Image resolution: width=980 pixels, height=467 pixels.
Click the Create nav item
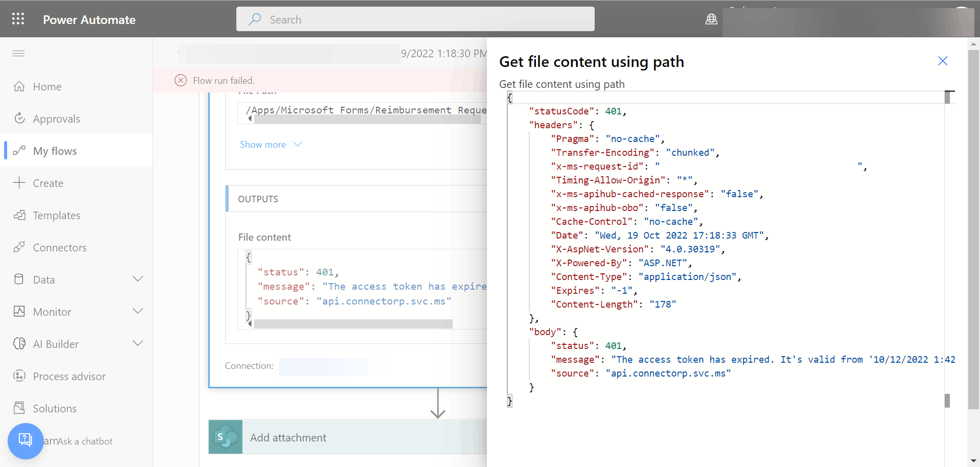point(48,183)
